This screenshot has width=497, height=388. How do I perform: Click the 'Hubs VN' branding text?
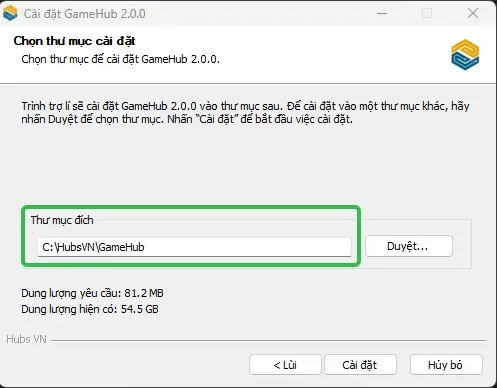click(26, 339)
